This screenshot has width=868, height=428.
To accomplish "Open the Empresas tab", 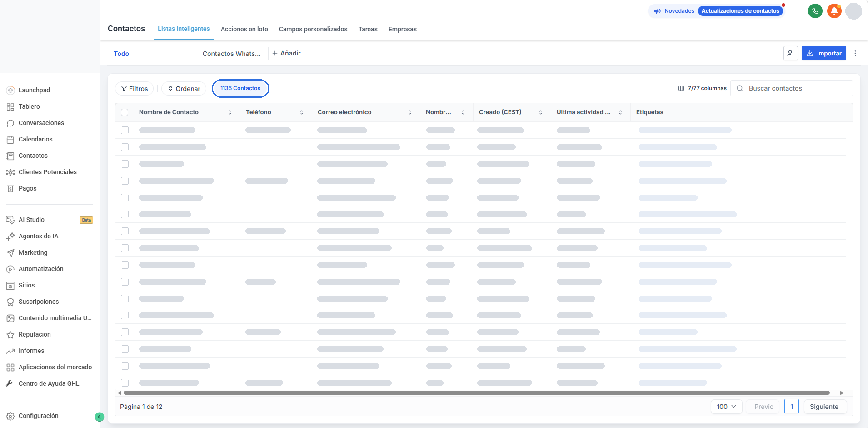I will [403, 29].
